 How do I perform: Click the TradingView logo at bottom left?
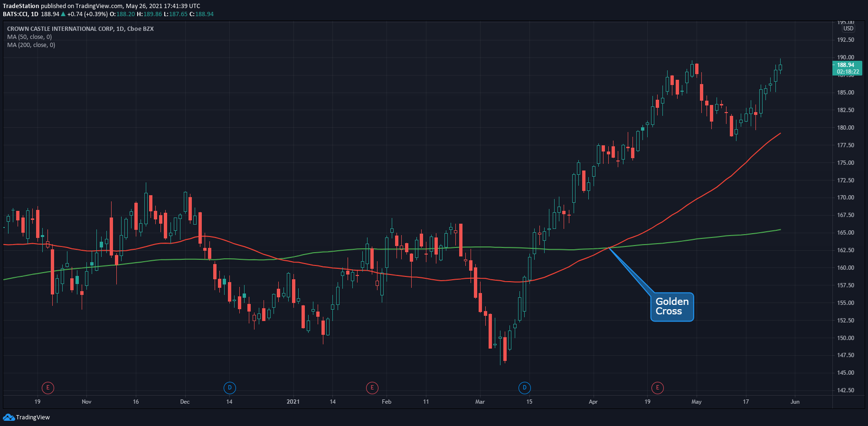pyautogui.click(x=27, y=417)
